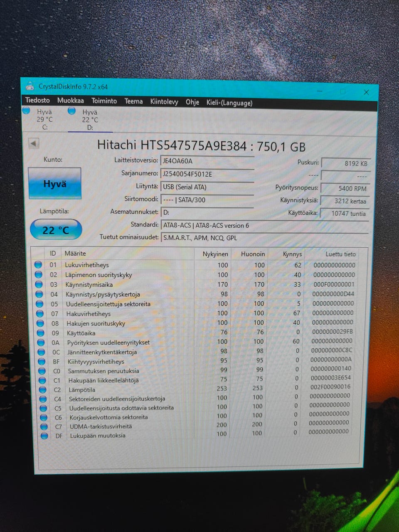Open the Kiintolevy menu
This screenshot has width=399, height=532.
click(164, 102)
